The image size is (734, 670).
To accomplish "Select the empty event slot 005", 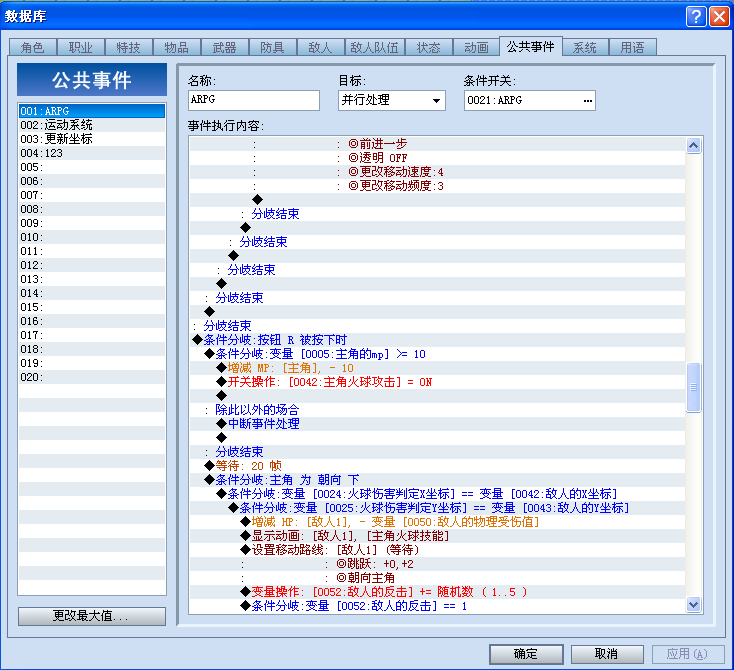I will [92, 167].
